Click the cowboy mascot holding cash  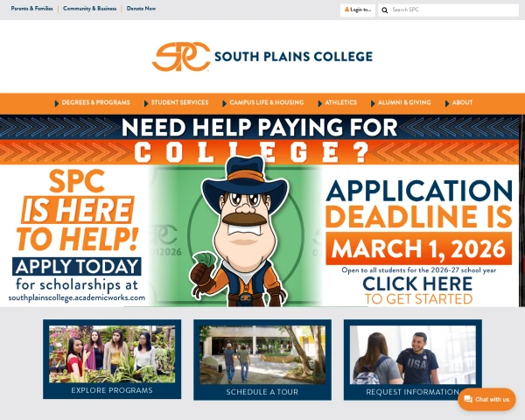pyautogui.click(x=240, y=232)
